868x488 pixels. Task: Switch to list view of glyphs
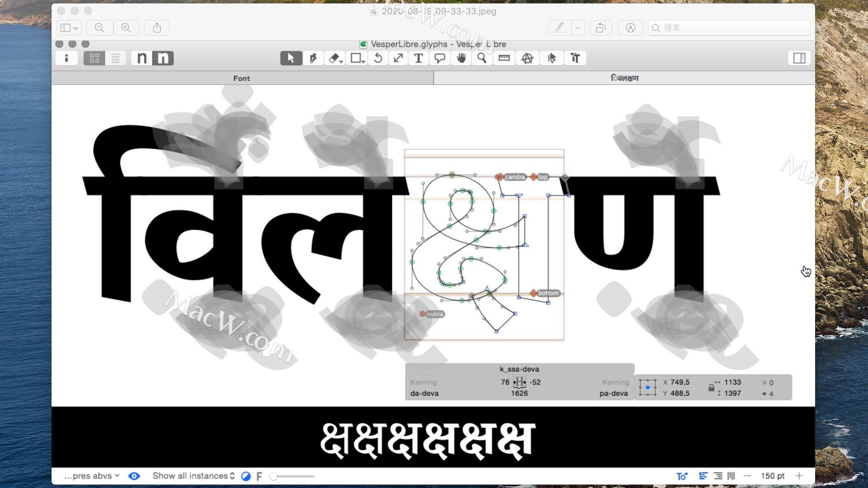[116, 58]
